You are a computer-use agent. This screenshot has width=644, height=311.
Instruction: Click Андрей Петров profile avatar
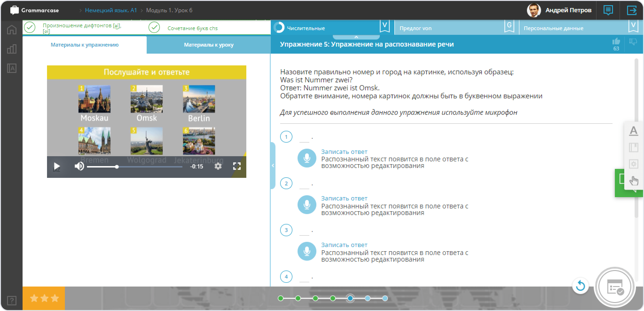click(534, 10)
